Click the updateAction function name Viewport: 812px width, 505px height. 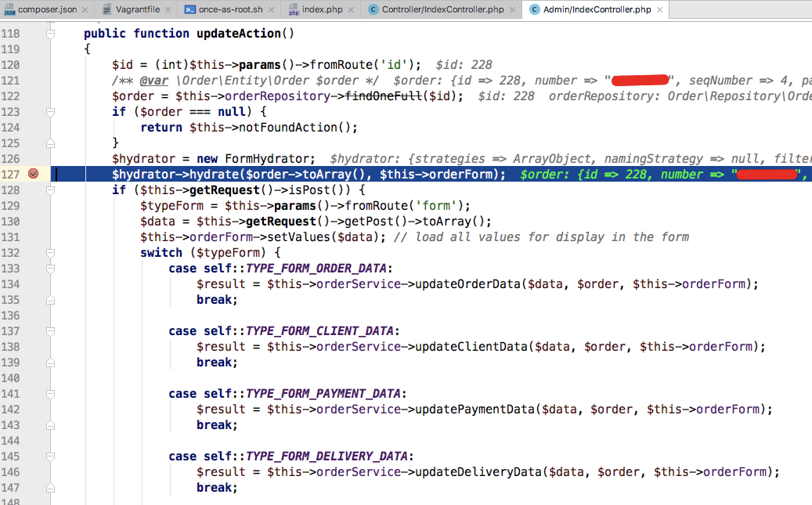[x=239, y=34]
